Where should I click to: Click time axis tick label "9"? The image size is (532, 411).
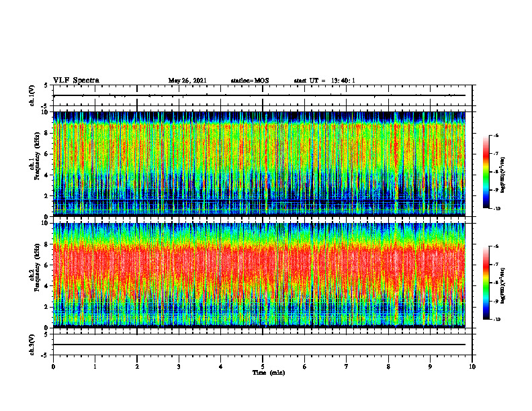[430, 367]
